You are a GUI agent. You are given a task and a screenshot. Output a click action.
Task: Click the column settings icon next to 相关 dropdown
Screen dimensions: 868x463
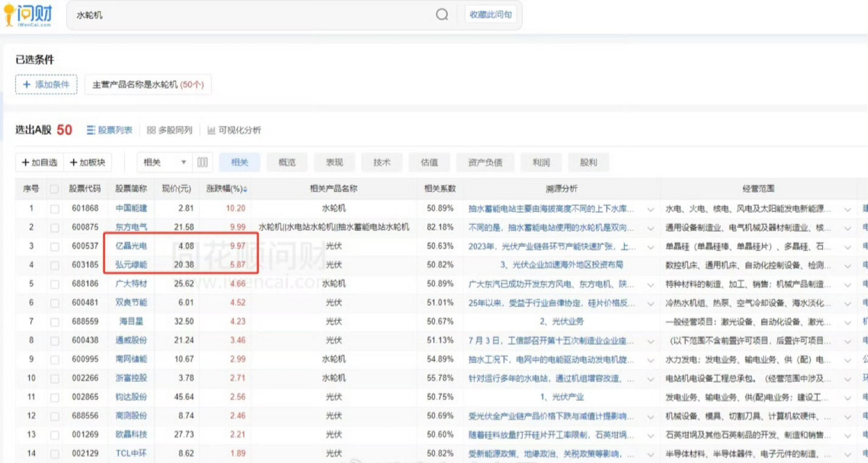click(202, 162)
